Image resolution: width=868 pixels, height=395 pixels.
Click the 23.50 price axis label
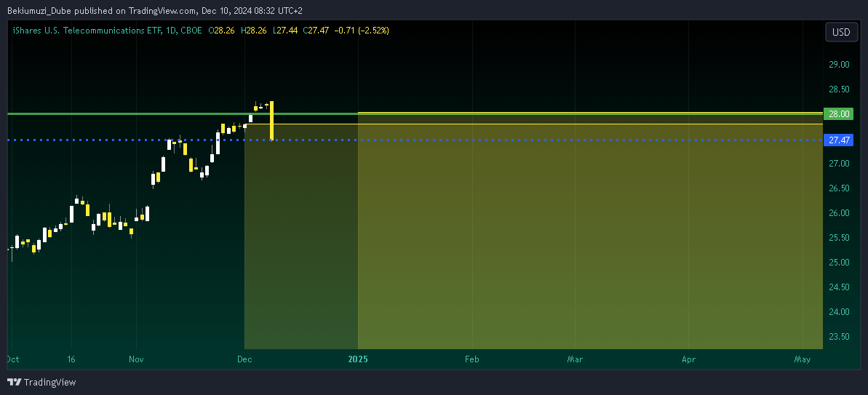tap(839, 336)
